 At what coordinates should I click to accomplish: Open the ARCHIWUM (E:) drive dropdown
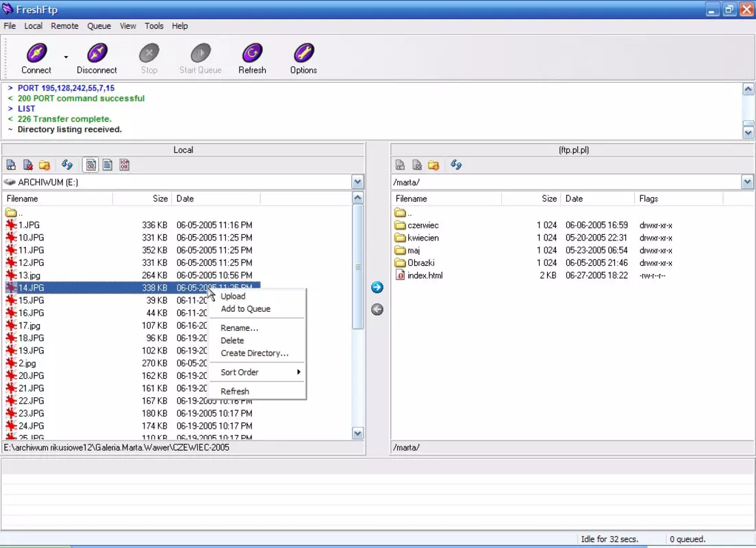[357, 182]
